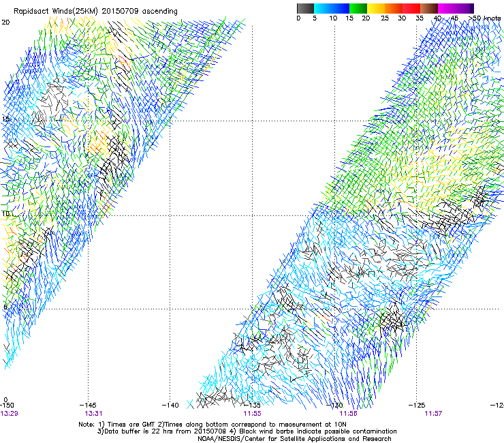Click the red 30-35 knots legend segment
Image resolution: width=504 pixels, height=443 pixels.
coord(411,8)
